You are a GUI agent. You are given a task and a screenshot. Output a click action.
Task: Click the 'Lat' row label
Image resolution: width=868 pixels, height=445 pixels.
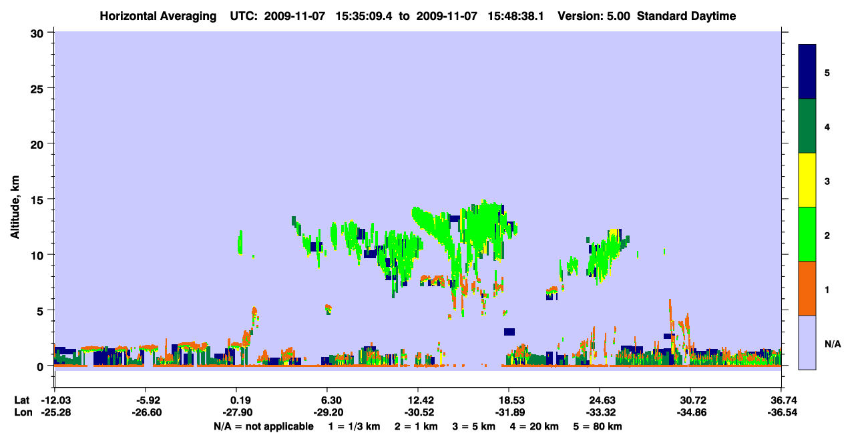(22, 400)
